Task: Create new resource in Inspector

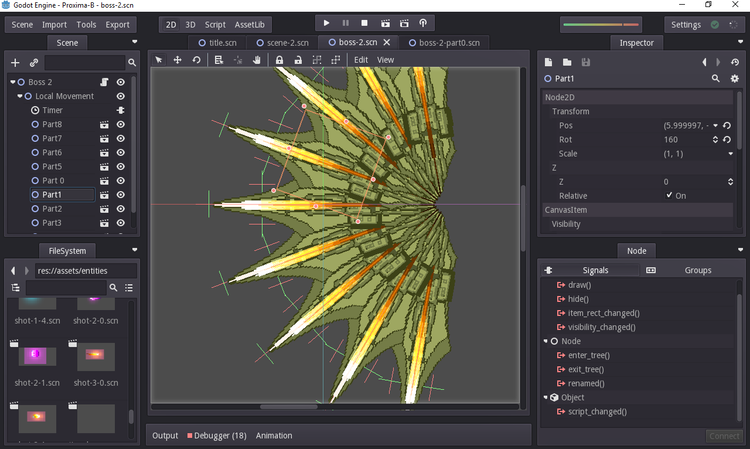Action: coord(549,62)
